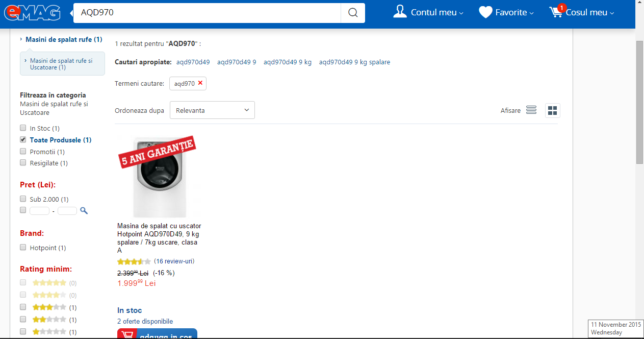Click the washing machine product image
Screen dimensions: 644x339
160,177
